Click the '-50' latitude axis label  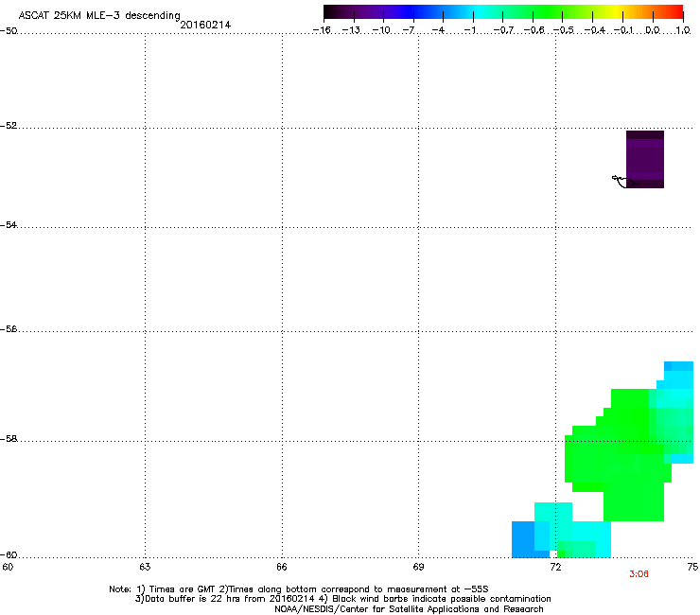click(9, 31)
